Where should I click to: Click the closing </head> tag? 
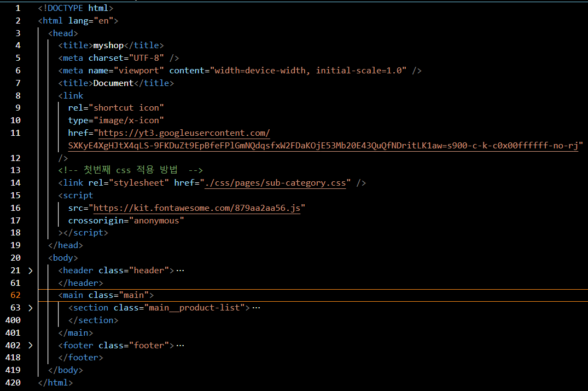point(65,245)
